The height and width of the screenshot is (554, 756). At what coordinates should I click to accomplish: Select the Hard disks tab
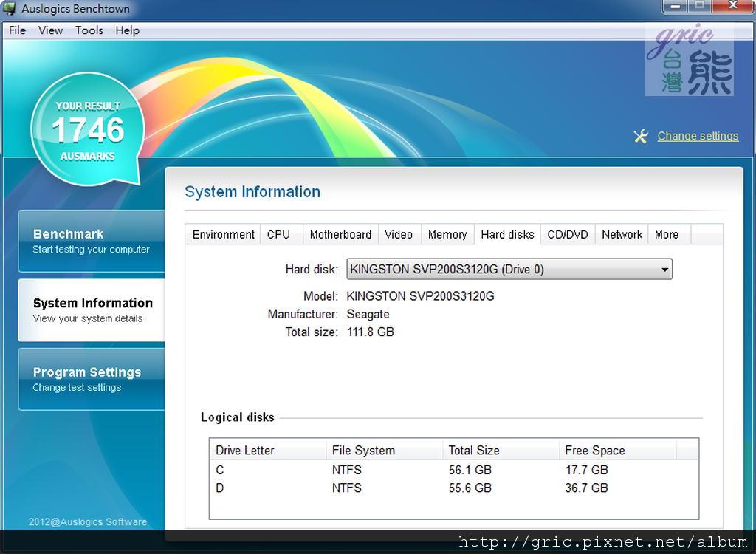tap(507, 235)
